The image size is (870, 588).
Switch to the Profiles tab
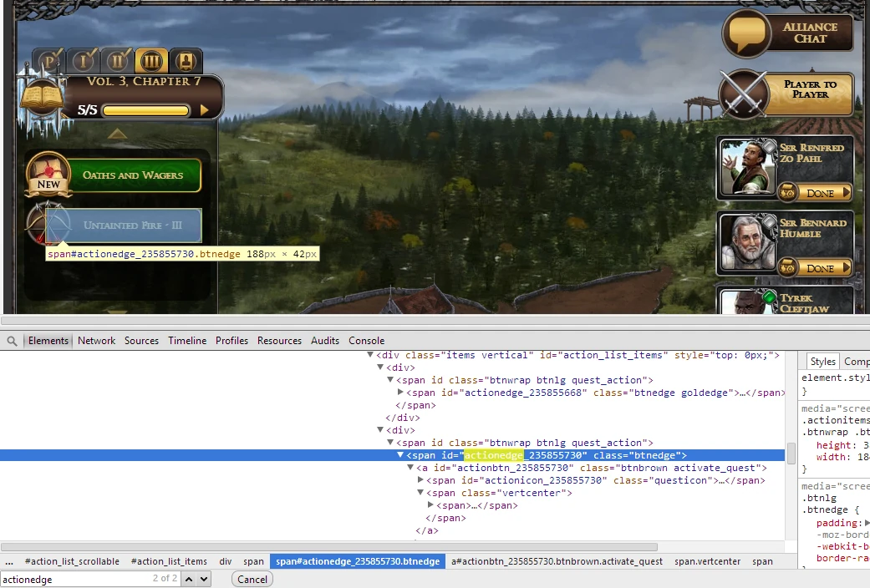tap(232, 341)
